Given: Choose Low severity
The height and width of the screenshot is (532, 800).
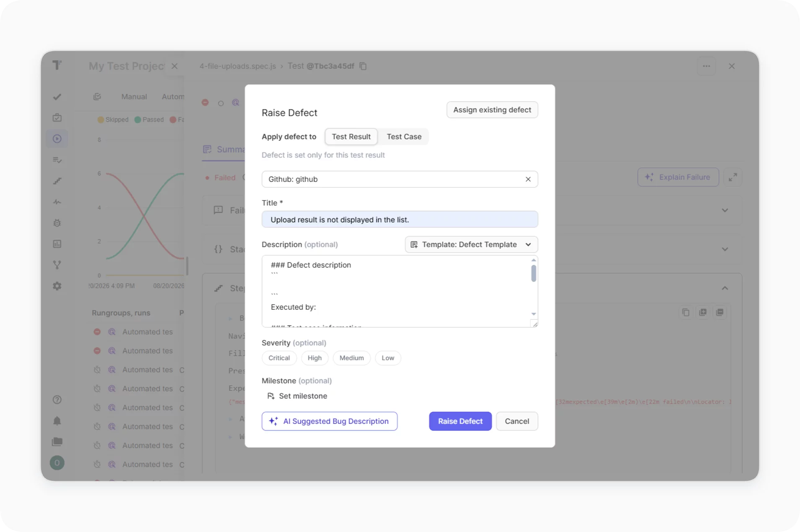Looking at the screenshot, I should click(x=387, y=358).
